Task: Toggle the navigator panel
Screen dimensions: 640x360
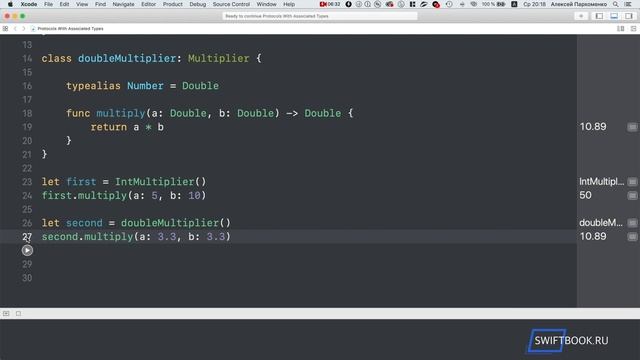Action: pos(599,16)
